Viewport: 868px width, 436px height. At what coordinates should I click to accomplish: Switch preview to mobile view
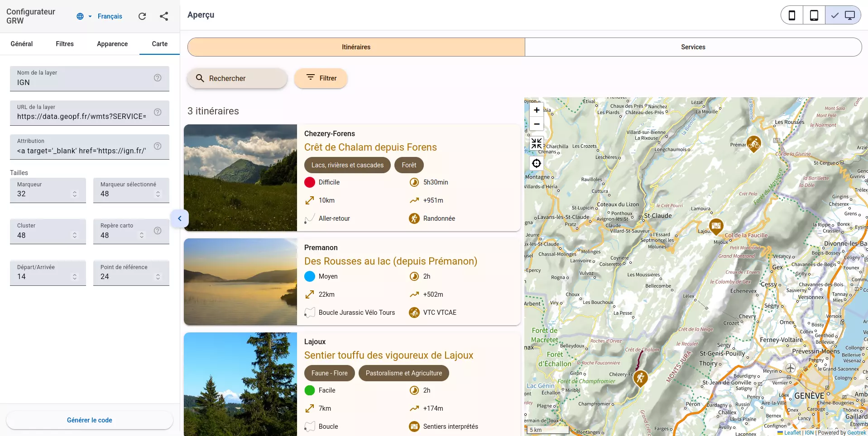(x=791, y=15)
